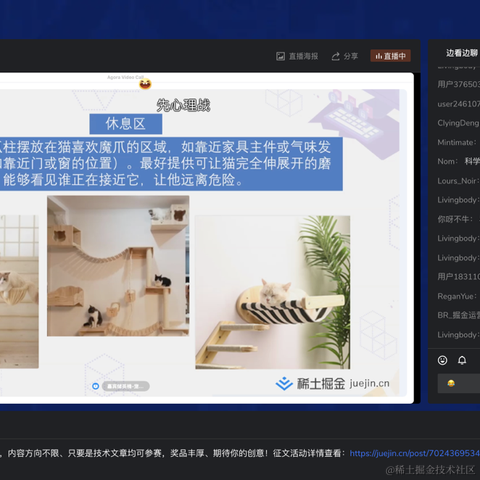Select chat message from Nom
This screenshot has height=480, width=480.
(459, 161)
